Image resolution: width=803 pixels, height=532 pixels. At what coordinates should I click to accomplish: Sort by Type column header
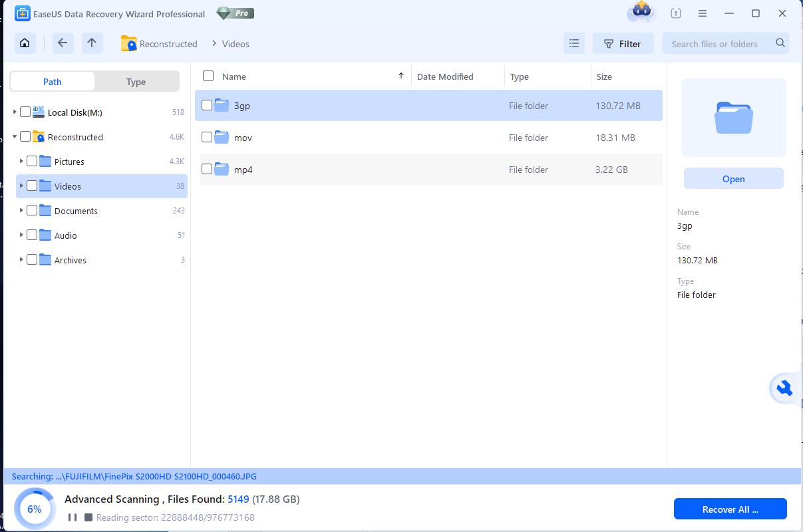520,76
